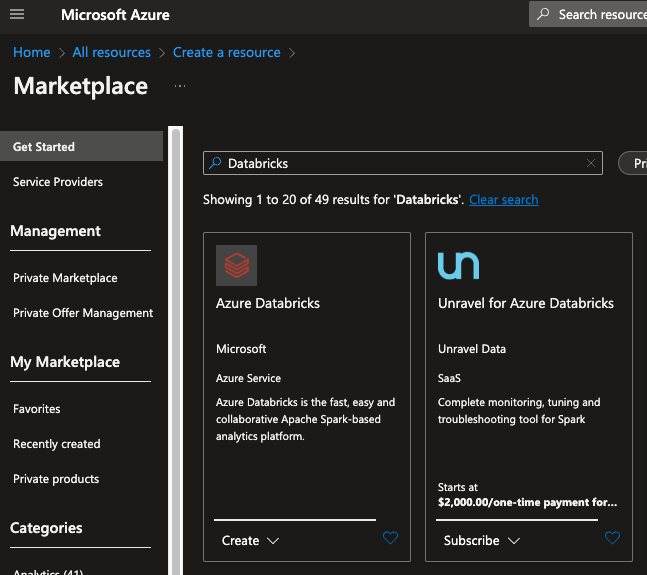The height and width of the screenshot is (575, 647).
Task: Open Private Marketplace
Action: (x=65, y=278)
